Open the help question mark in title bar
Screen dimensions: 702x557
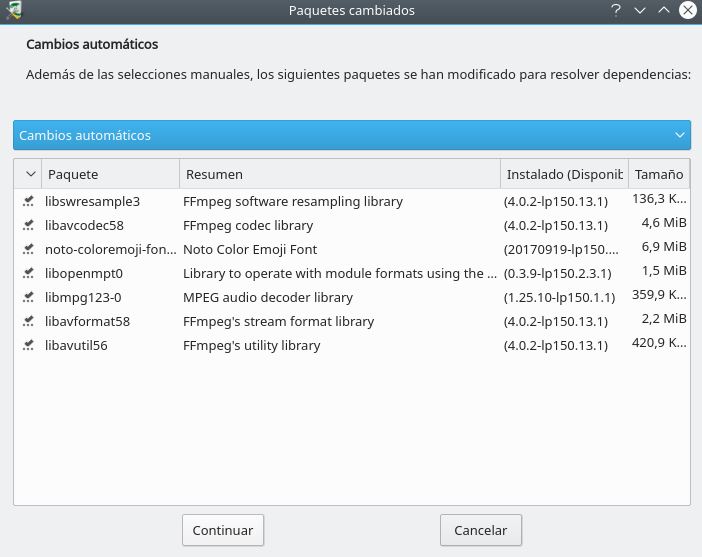point(616,10)
